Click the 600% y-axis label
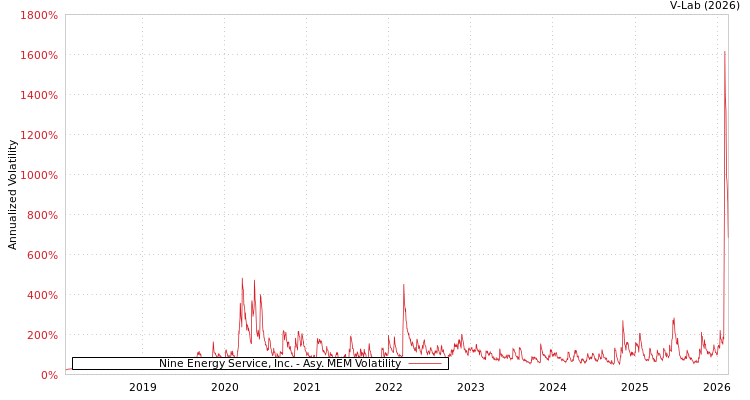Image resolution: width=750 pixels, height=400 pixels. (x=42, y=255)
